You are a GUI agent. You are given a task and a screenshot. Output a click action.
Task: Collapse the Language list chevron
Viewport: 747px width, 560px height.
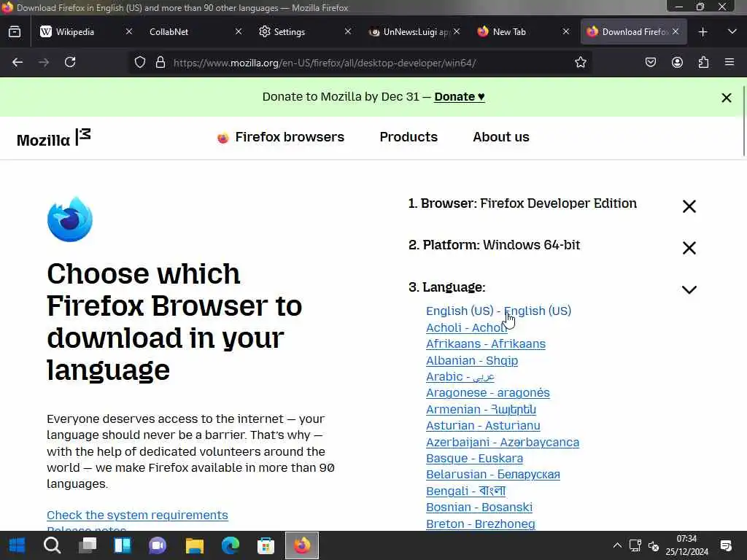pos(689,289)
